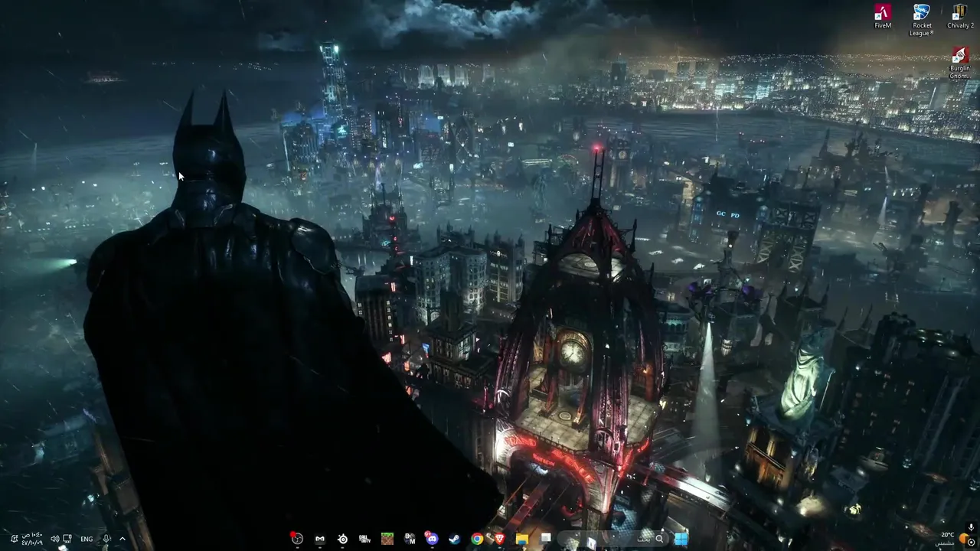Image resolution: width=980 pixels, height=551 pixels.
Task: Open the Chivalry 2 desktop shortcut
Action: (960, 17)
